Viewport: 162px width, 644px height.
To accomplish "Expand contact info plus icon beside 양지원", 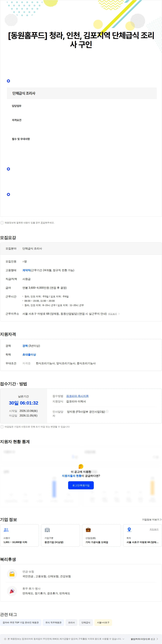I will coord(107,411).
